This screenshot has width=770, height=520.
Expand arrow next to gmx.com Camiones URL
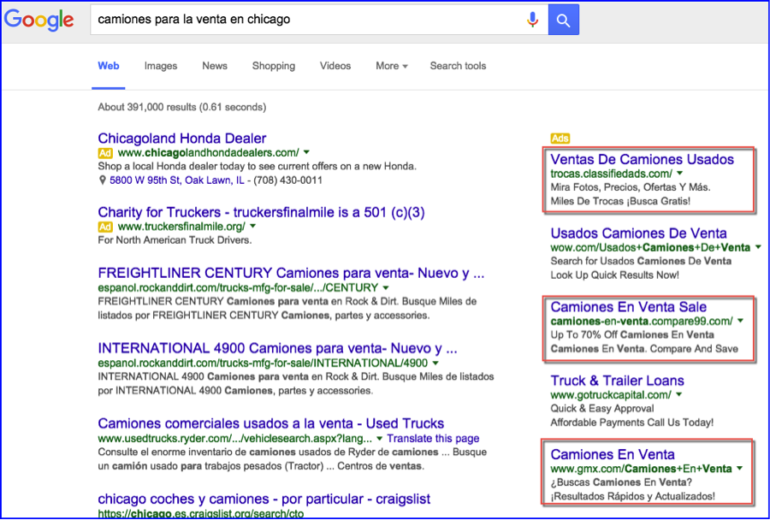pos(740,468)
